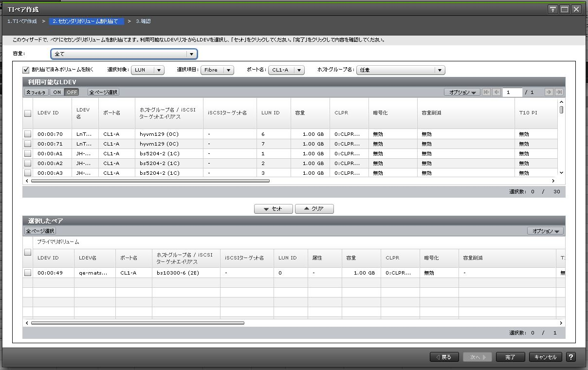Click the filter (フィルタ) icon button

coord(36,92)
